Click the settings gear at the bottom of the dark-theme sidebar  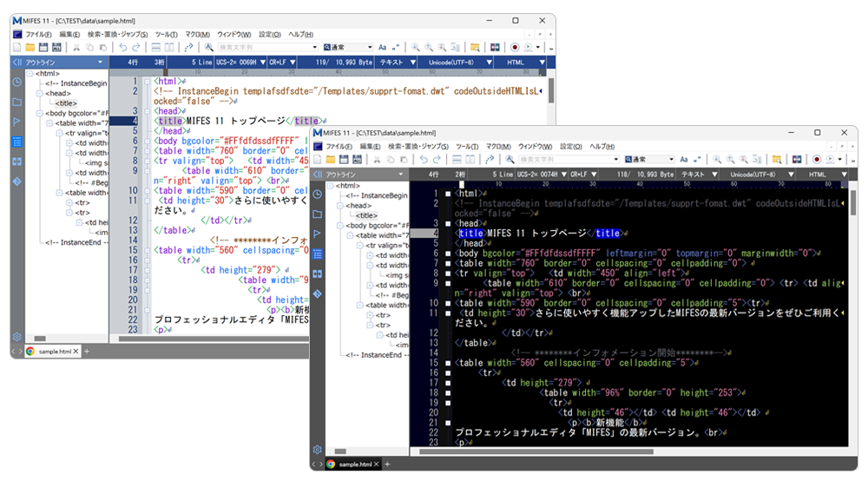pos(317,450)
